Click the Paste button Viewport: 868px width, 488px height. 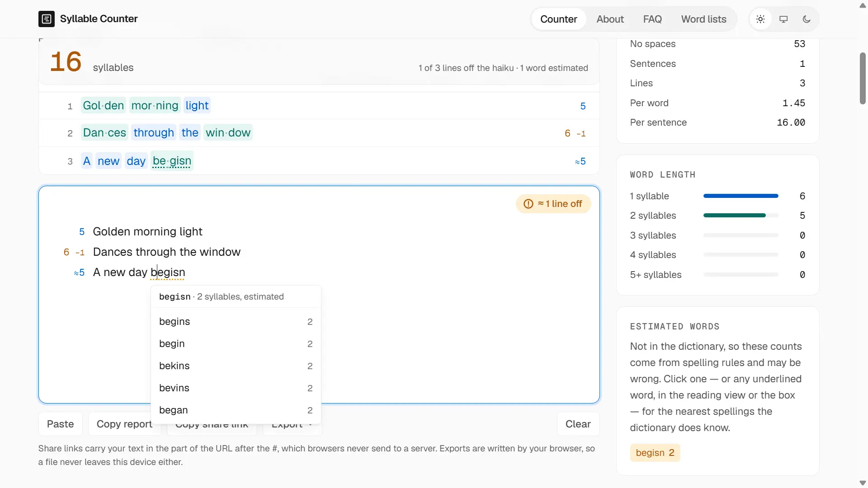click(60, 424)
